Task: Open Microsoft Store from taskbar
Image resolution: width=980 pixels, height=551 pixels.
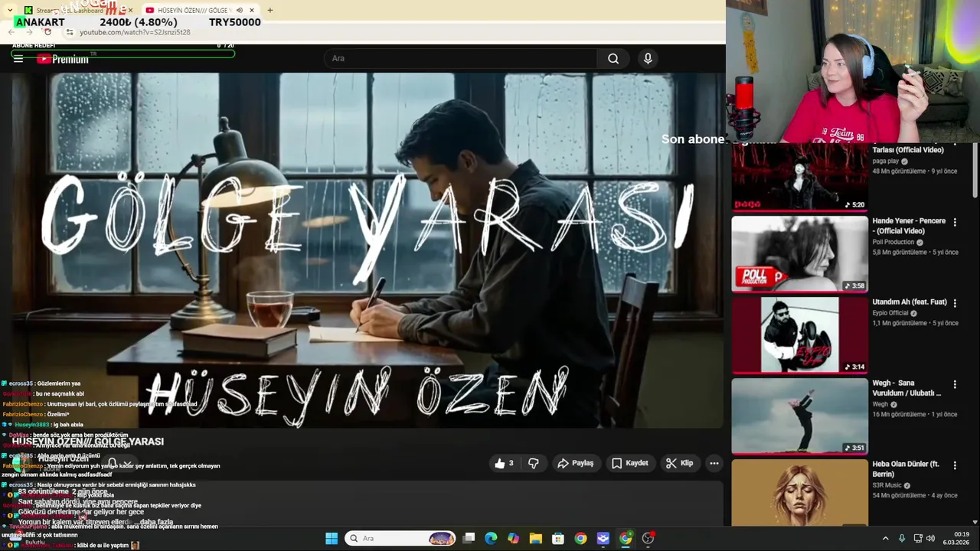Action: (558, 538)
